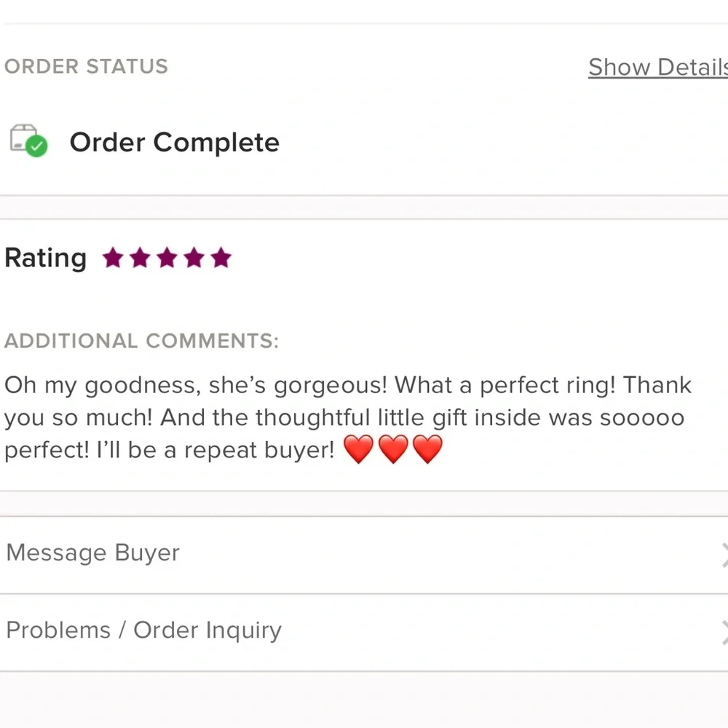Open Problems / Order Inquiry

143,630
